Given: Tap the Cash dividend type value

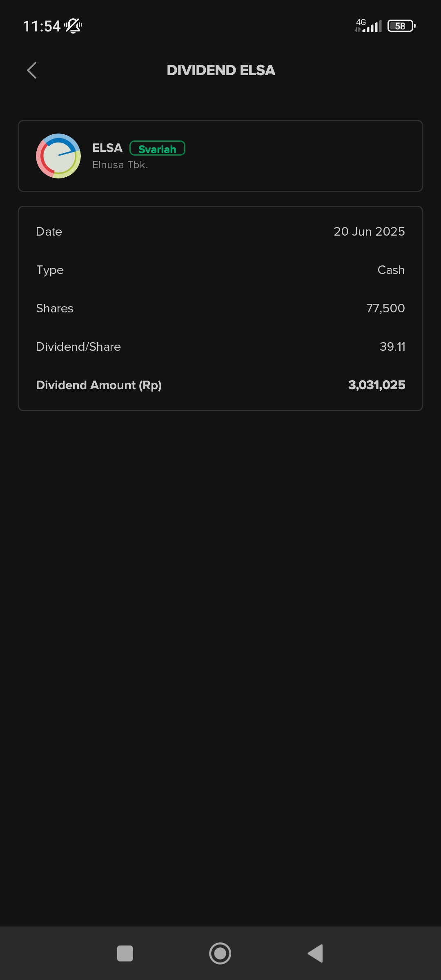Looking at the screenshot, I should 391,270.
